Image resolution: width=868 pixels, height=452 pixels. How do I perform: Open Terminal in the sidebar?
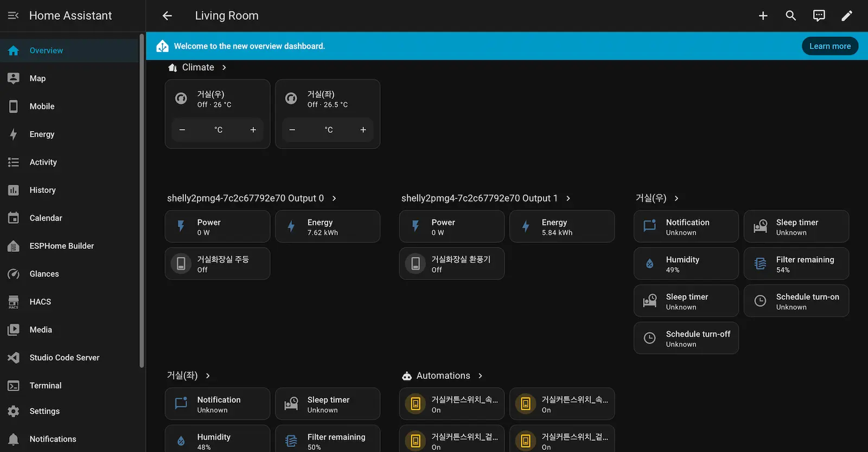(69, 385)
